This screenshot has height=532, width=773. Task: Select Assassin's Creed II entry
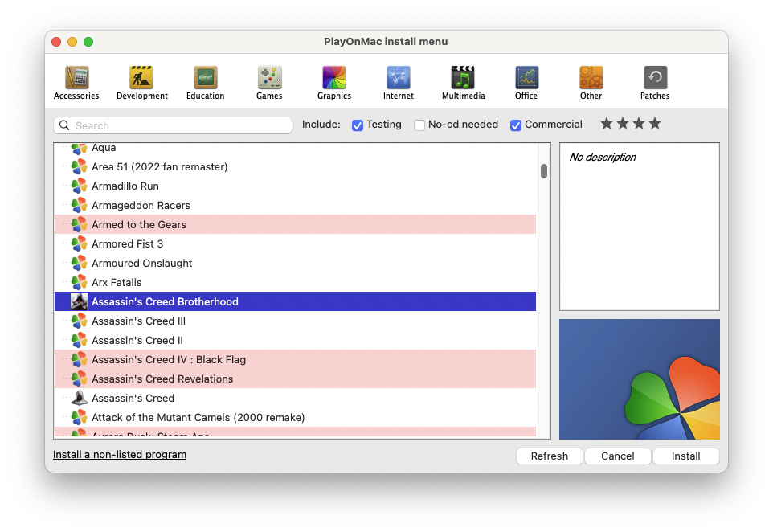(295, 340)
